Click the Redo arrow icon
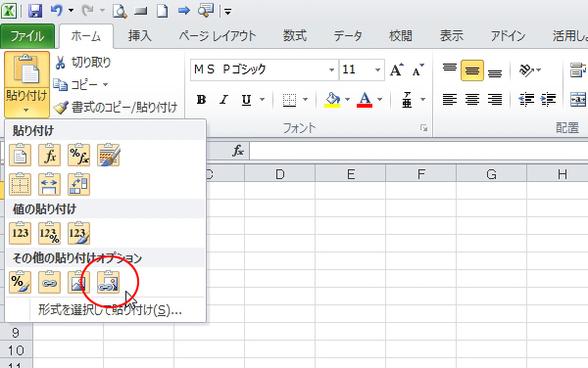 88,11
